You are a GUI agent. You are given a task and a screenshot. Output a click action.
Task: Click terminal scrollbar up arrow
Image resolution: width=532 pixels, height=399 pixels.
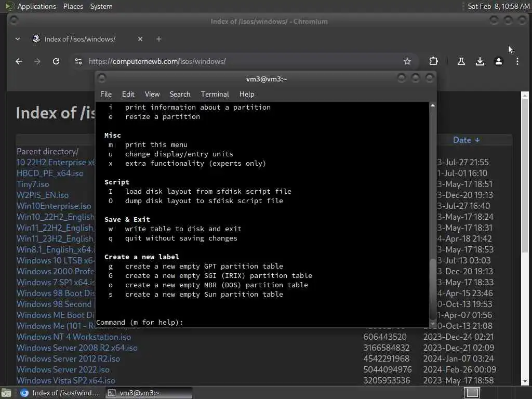click(x=433, y=105)
